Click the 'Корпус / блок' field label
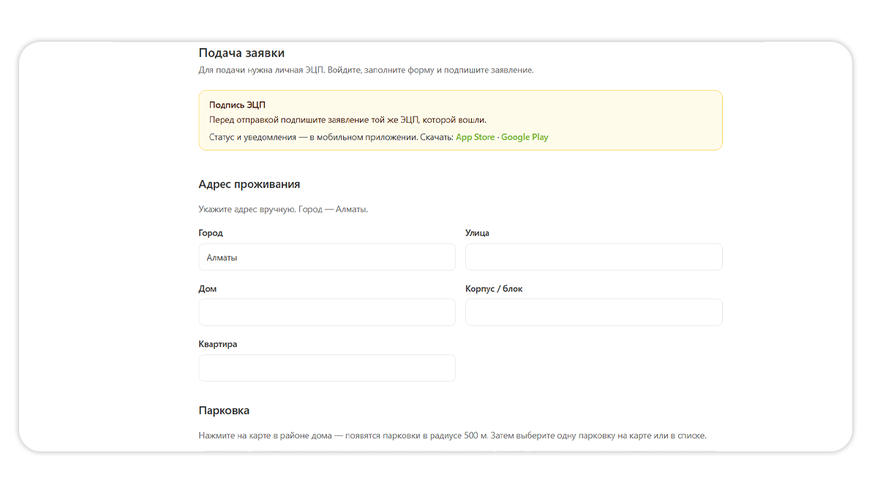Screen dimensions: 872x491 coord(494,289)
